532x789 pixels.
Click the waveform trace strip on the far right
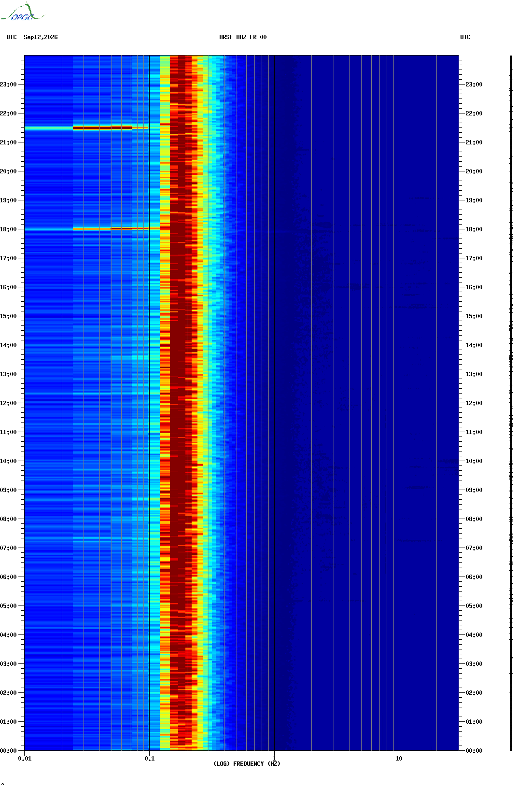[x=511, y=403]
